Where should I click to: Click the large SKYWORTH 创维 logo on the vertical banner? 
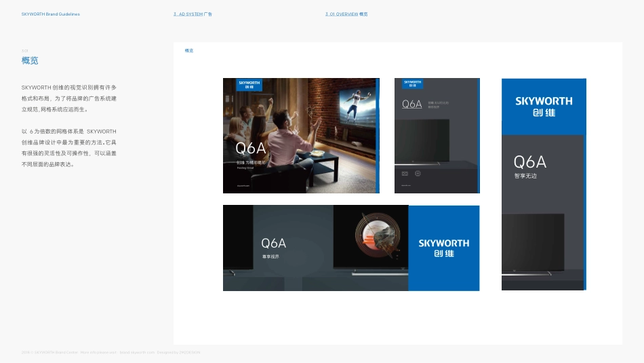click(543, 106)
